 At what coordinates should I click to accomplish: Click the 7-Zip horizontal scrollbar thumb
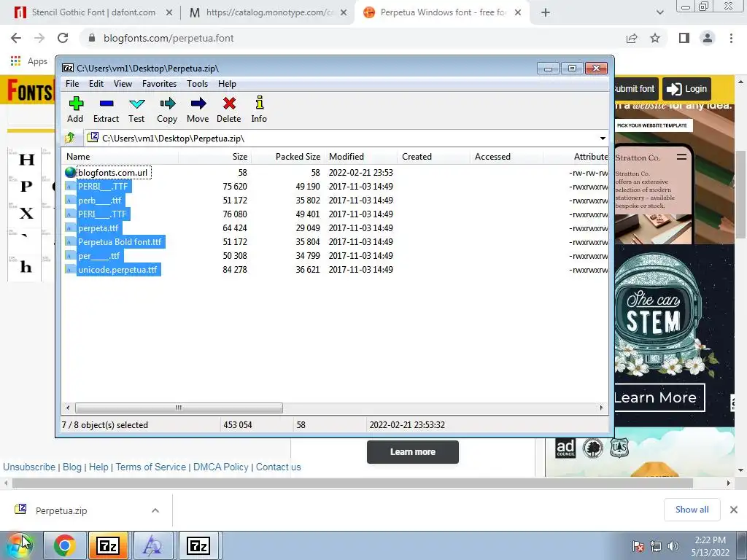pos(179,408)
